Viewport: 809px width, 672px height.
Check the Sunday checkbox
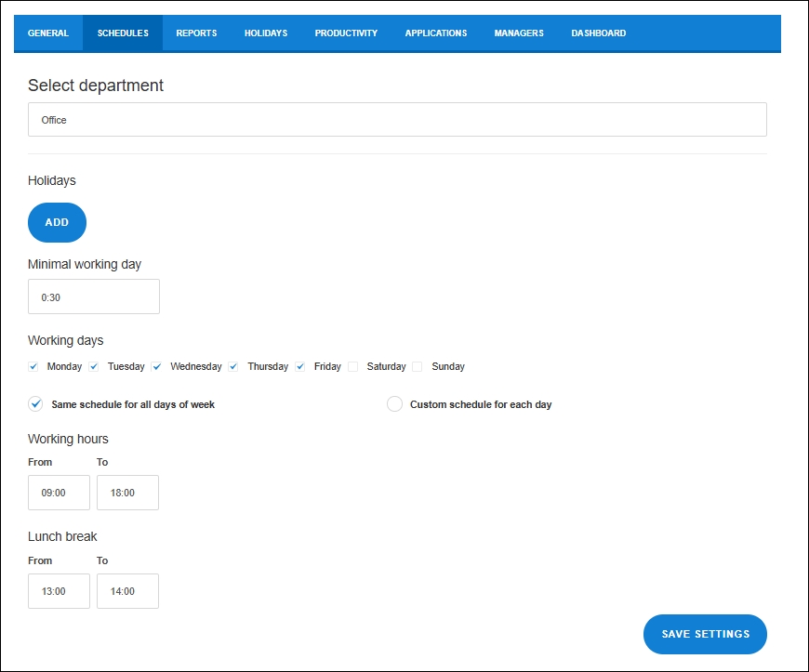coord(418,367)
